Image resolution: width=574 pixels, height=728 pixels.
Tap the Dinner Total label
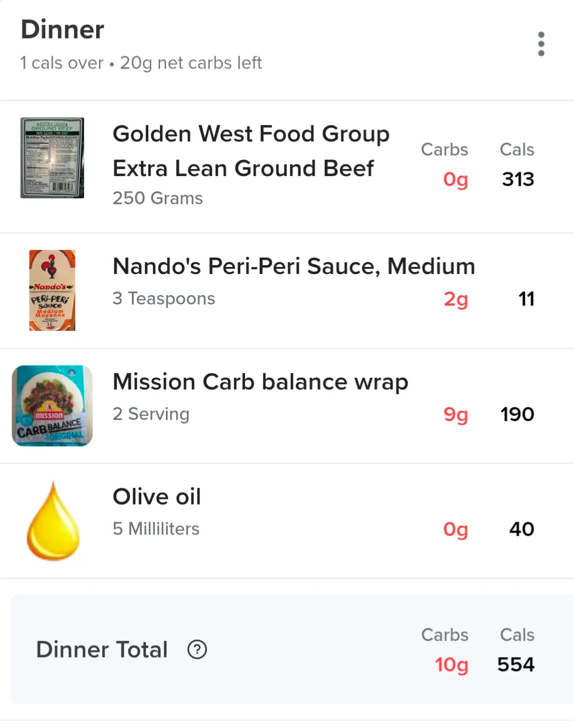(x=102, y=649)
